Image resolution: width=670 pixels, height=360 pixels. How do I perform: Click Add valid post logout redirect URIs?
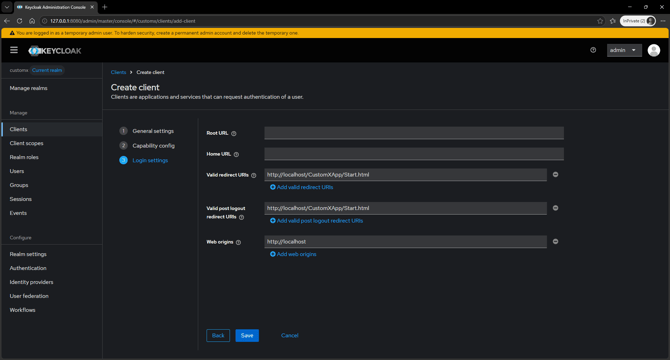(x=317, y=221)
